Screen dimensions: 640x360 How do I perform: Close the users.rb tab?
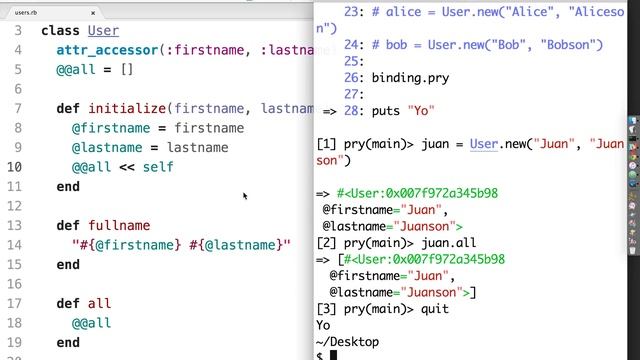(93, 13)
